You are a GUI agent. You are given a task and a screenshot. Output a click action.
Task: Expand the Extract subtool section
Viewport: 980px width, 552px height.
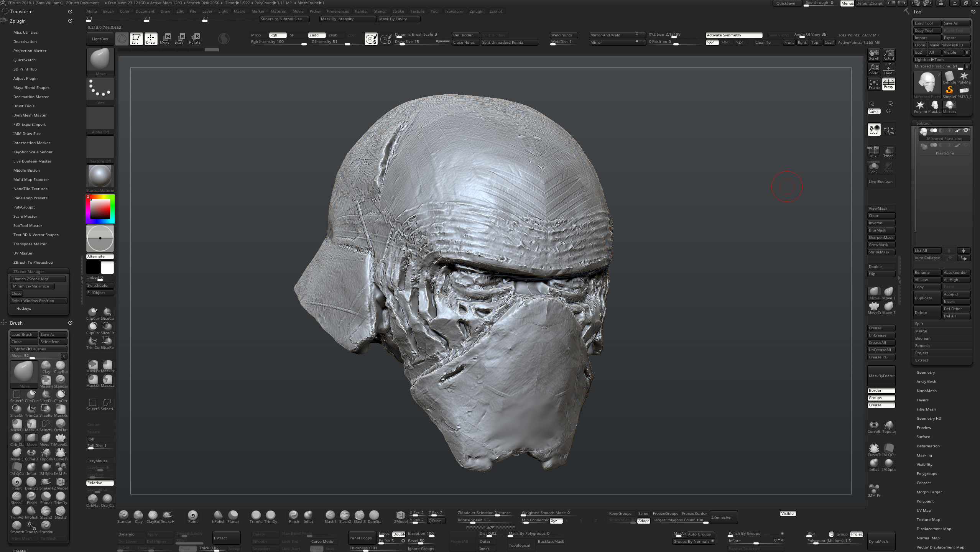[922, 360]
